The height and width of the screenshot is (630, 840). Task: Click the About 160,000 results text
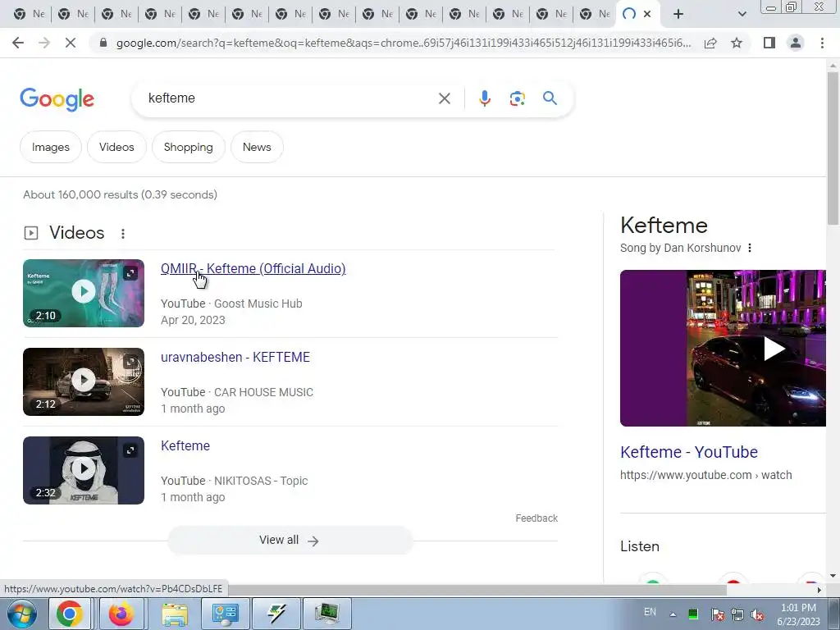120,194
